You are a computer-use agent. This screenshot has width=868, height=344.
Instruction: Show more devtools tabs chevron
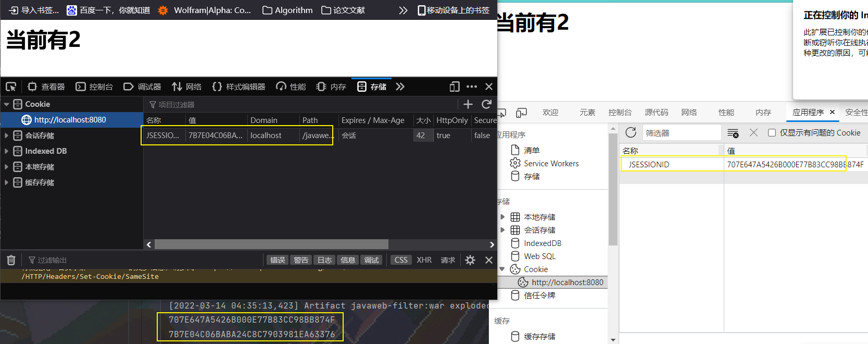tap(400, 87)
